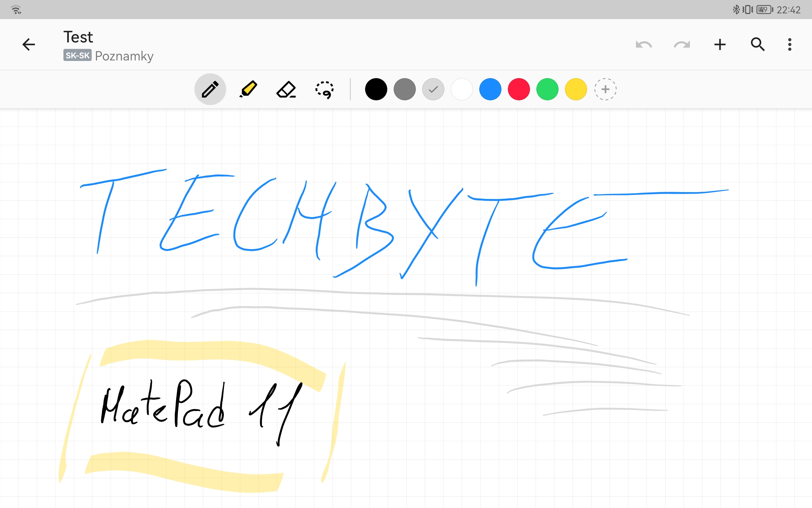Select the Eraser tool
Image resolution: width=812 pixels, height=508 pixels.
(286, 89)
